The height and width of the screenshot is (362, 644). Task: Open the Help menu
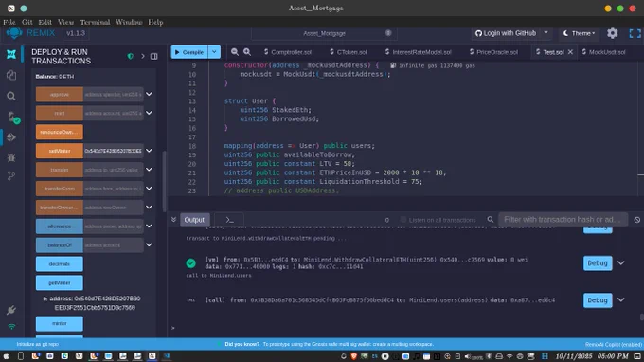point(155,22)
